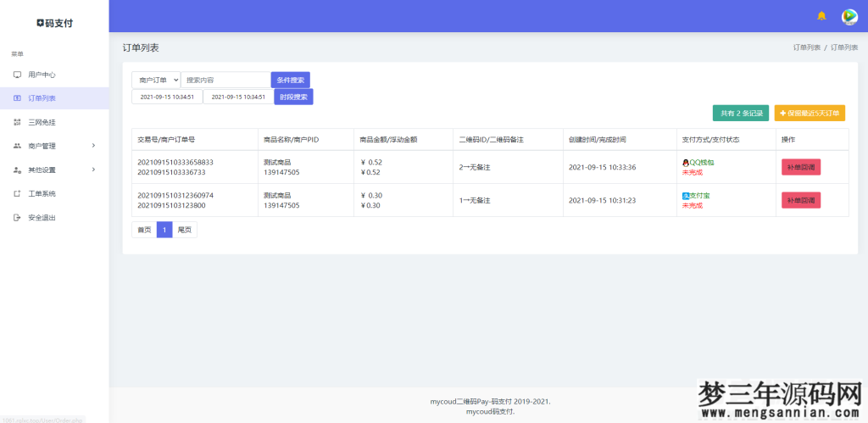Click the 商户管理 people icon

coord(17,146)
